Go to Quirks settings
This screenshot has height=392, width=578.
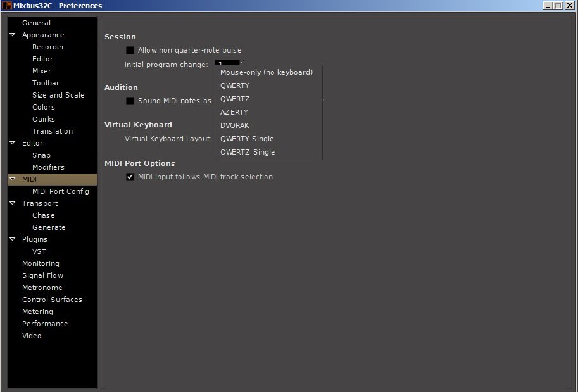(44, 119)
